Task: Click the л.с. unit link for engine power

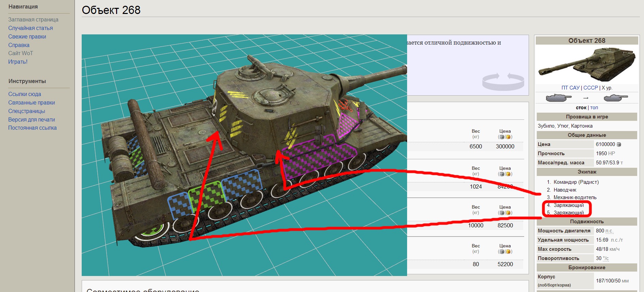Action: 610,231
